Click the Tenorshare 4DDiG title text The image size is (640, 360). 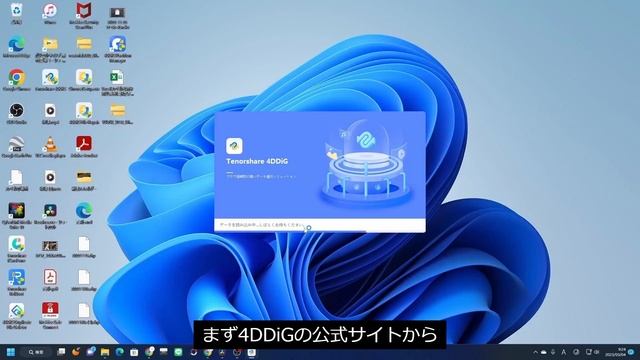tap(257, 161)
